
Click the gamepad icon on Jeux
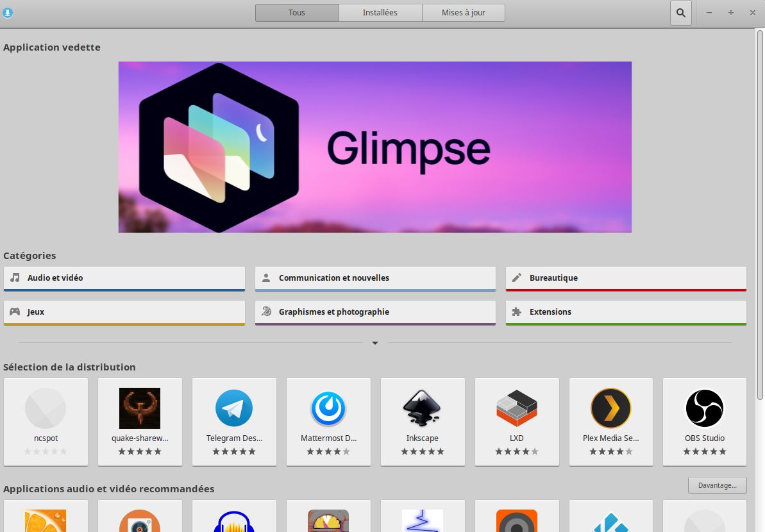(x=15, y=312)
